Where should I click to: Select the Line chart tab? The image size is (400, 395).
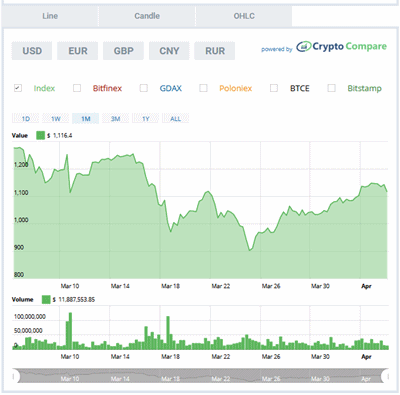50,16
